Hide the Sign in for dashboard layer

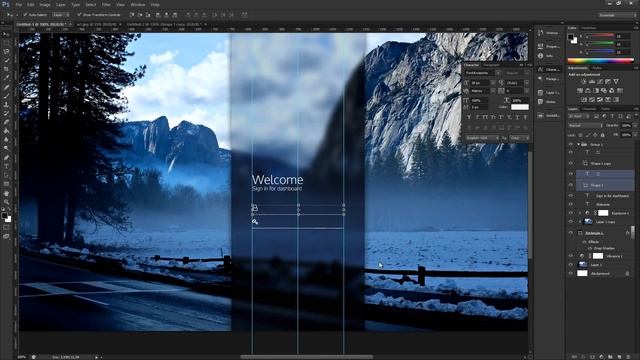tap(571, 196)
